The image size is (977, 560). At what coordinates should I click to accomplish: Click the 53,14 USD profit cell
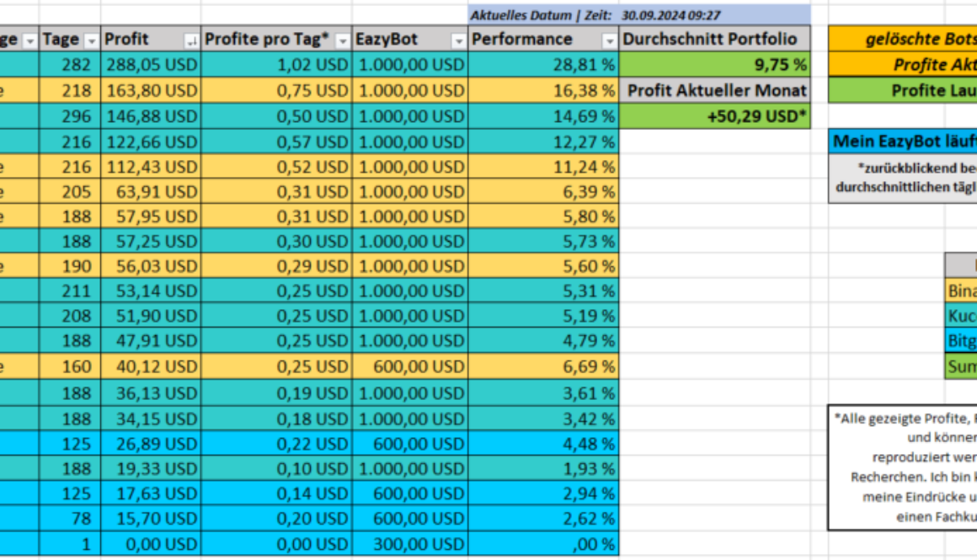151,291
